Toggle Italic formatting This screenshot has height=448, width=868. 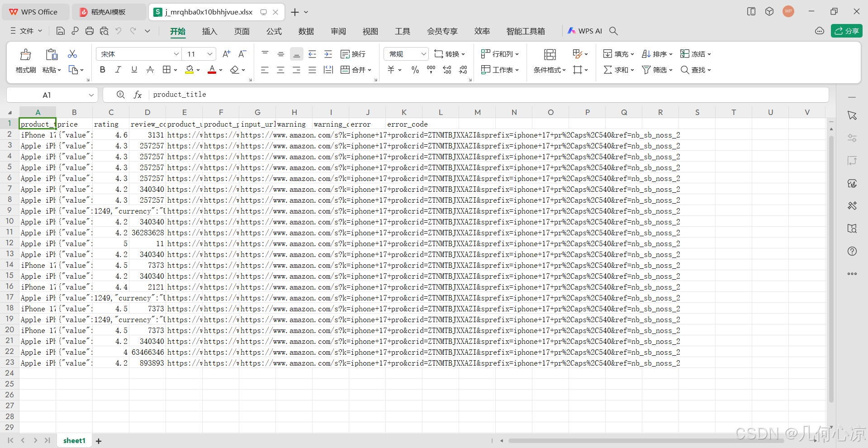coord(119,70)
